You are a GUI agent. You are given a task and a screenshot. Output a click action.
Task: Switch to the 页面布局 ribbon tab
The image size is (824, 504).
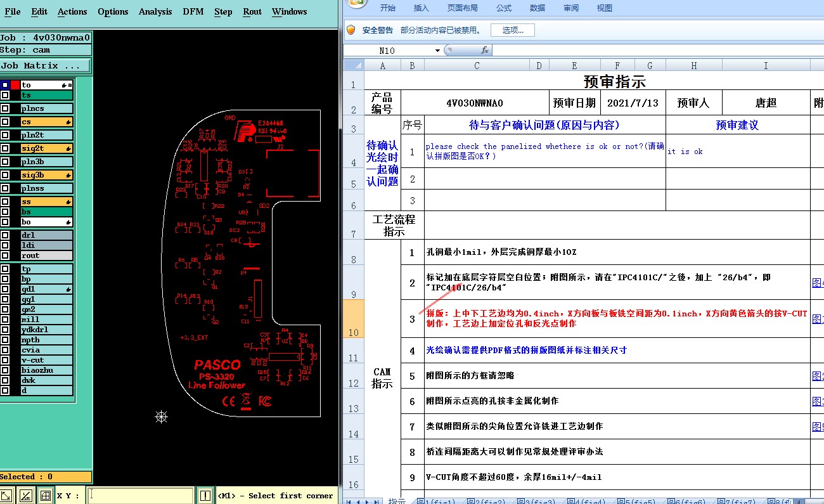pos(463,8)
